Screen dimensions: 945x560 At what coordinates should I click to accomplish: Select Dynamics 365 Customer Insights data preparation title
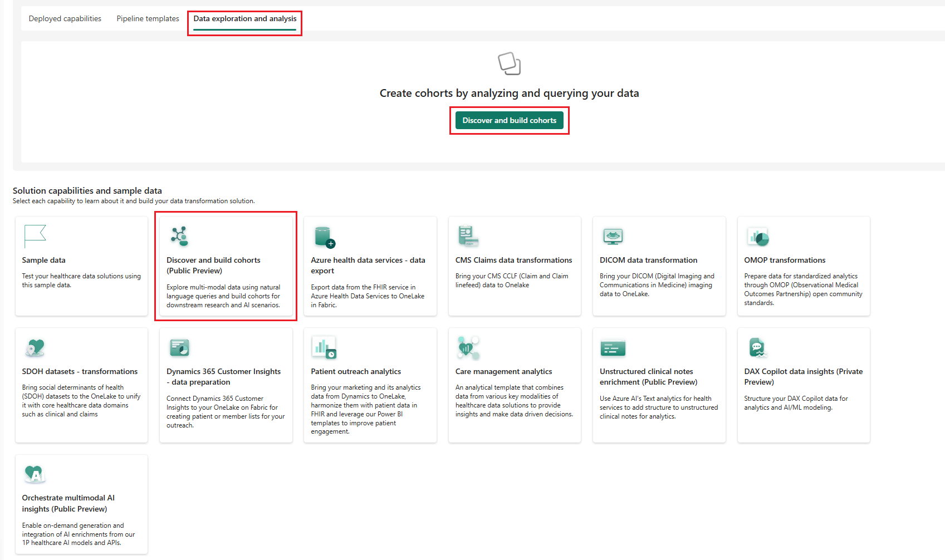223,377
